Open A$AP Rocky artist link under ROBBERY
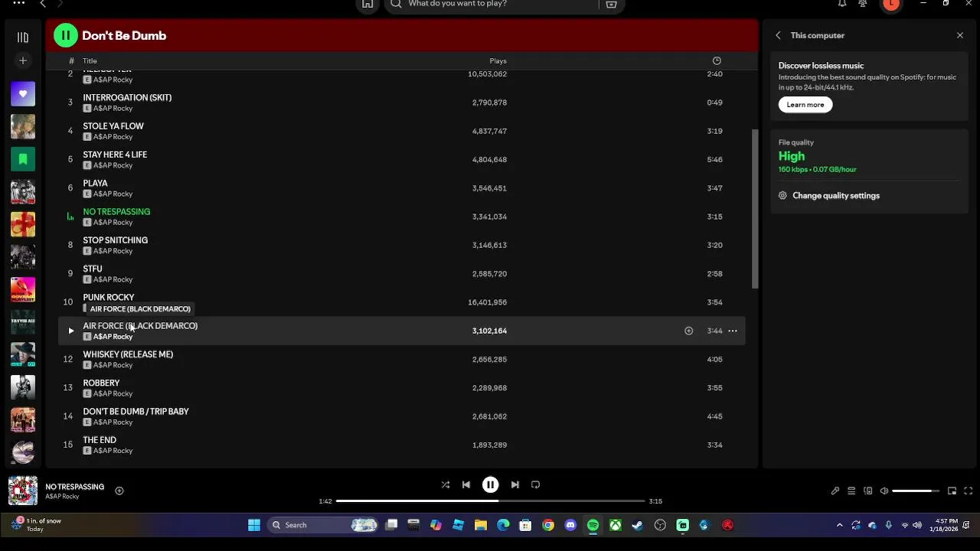 point(113,394)
